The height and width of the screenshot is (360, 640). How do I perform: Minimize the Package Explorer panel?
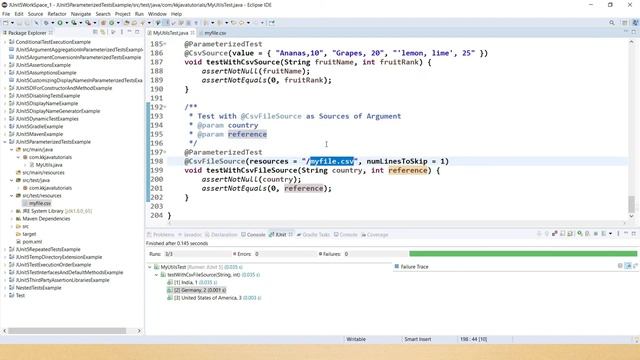click(129, 32)
